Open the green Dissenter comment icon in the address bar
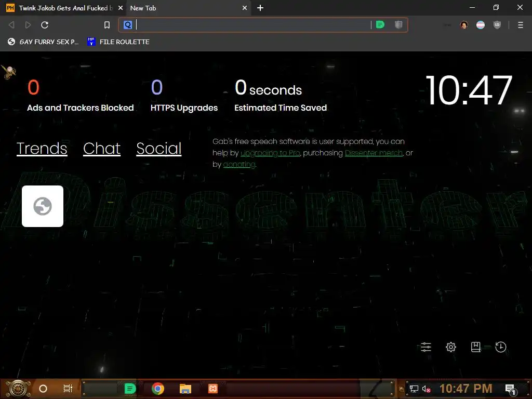The width and height of the screenshot is (532, 399). (380, 24)
